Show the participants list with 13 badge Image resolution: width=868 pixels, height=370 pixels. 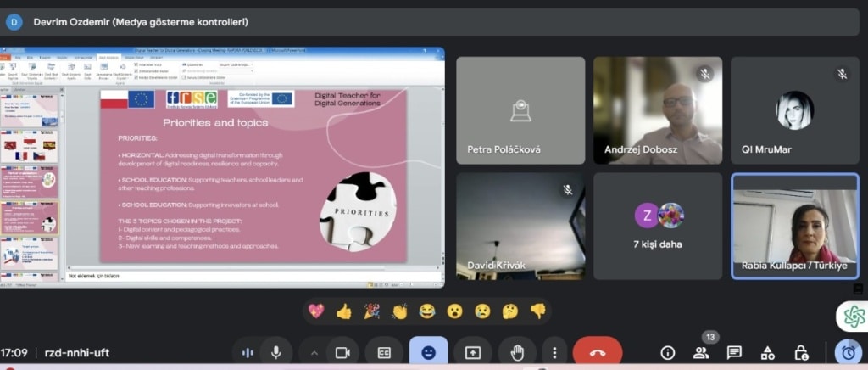pos(701,352)
